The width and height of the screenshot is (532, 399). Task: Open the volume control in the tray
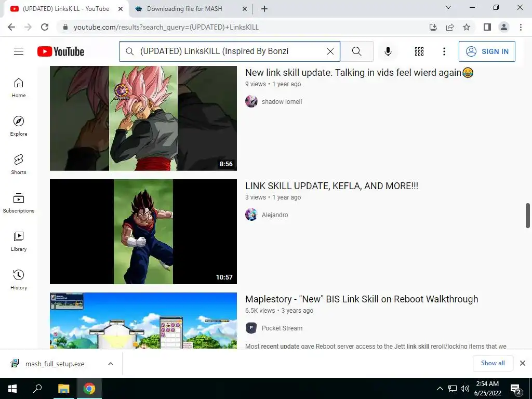coord(465,389)
